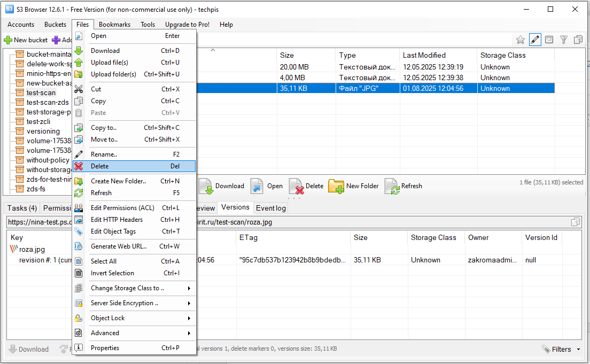Click the Edit Object Tags tag icon
Screen dimensions: 590x364
[79, 231]
